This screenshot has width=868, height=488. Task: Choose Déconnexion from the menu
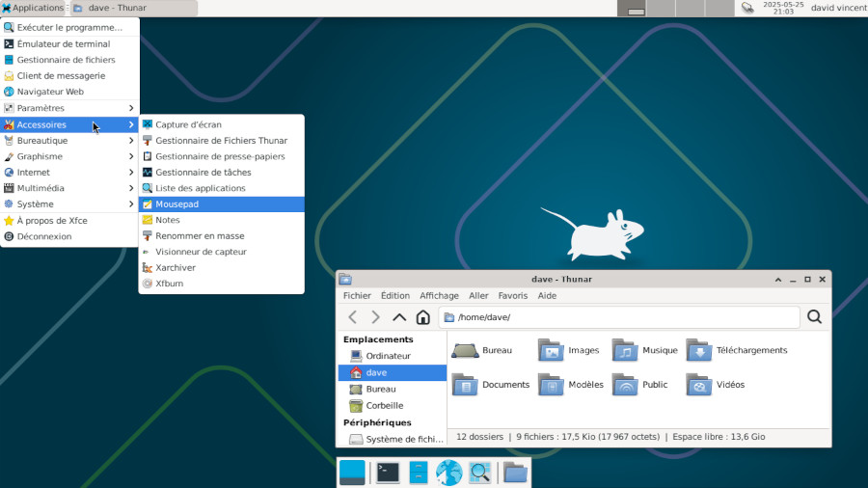[69, 236]
